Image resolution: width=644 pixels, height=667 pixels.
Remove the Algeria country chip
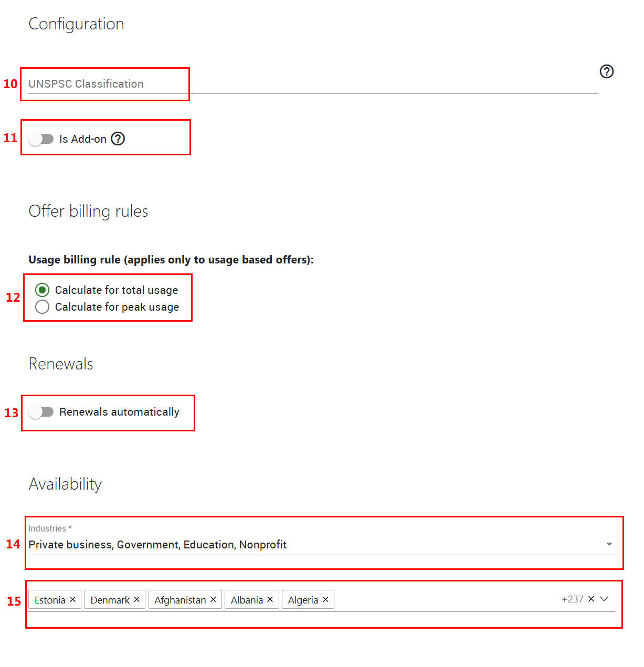[x=325, y=599]
